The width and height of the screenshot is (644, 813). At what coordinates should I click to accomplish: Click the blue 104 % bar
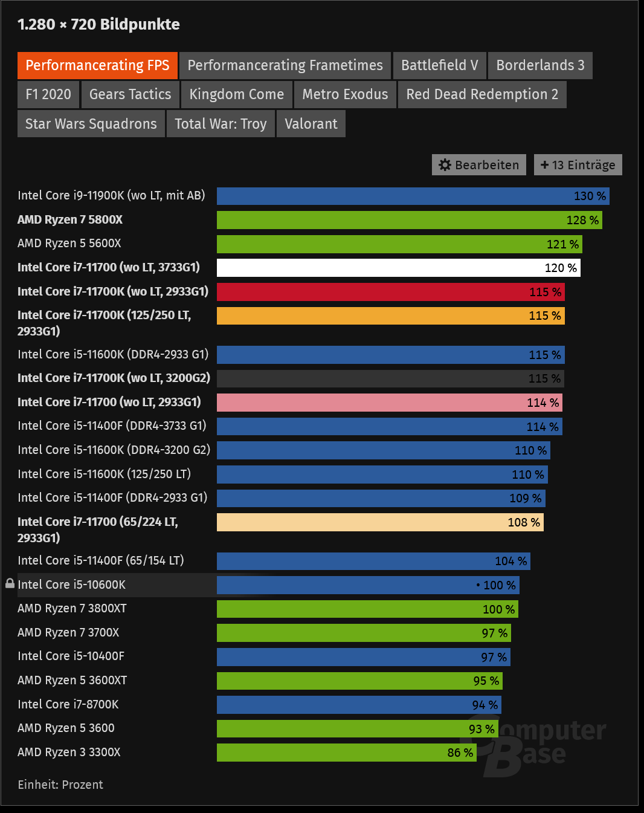pos(373,561)
